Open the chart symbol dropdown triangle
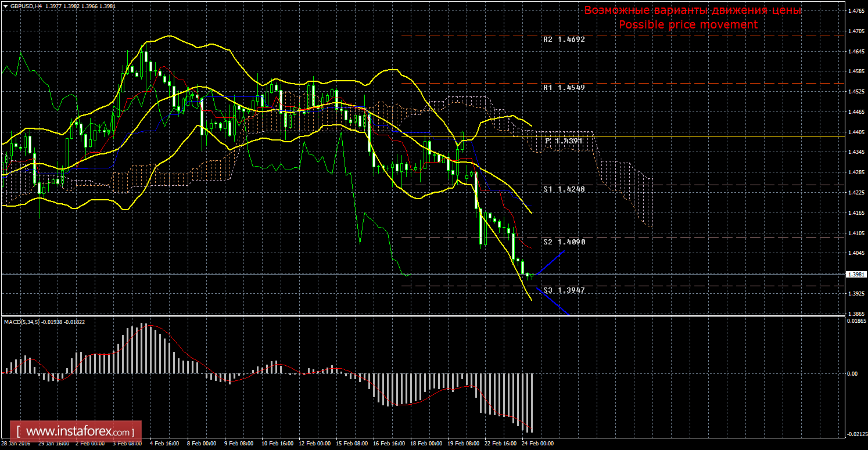Screen dimensions: 868x450 point(5,6)
